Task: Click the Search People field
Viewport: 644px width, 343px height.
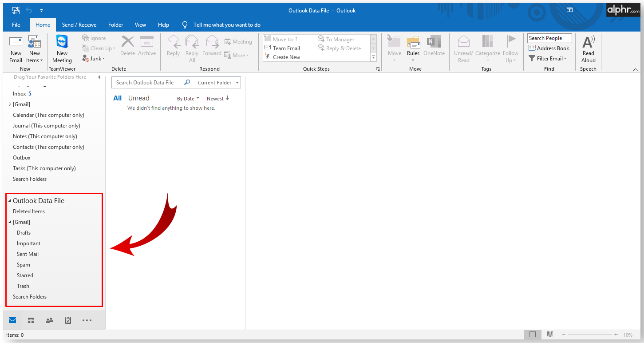Action: [549, 38]
